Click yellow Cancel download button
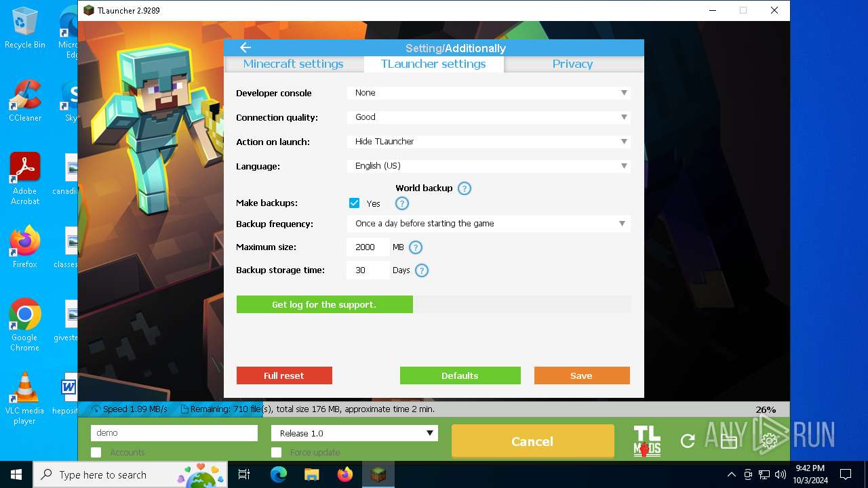 pyautogui.click(x=532, y=441)
